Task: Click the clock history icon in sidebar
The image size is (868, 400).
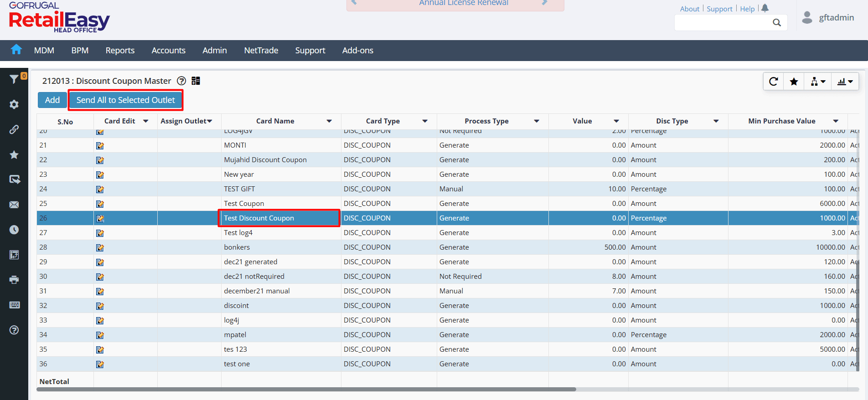Action: pos(14,230)
